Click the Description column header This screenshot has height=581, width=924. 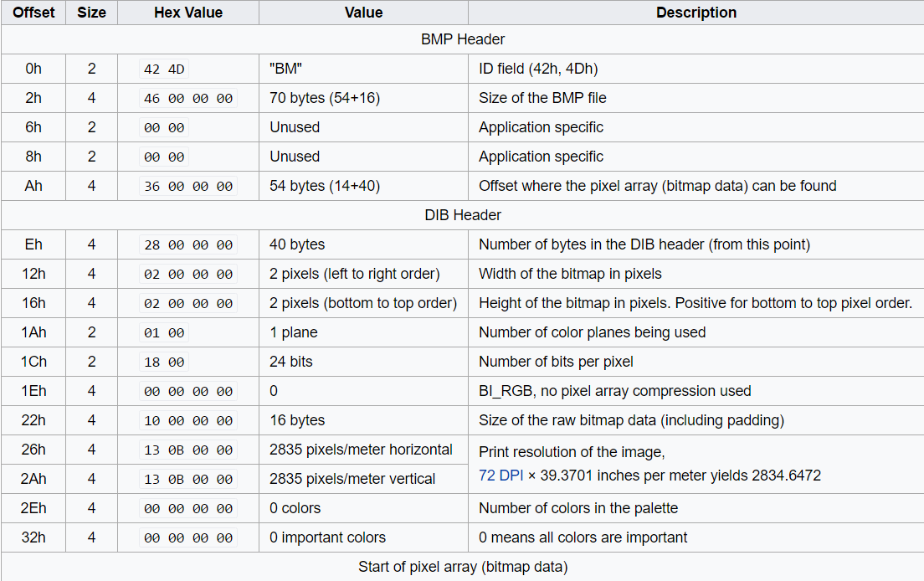pos(696,13)
